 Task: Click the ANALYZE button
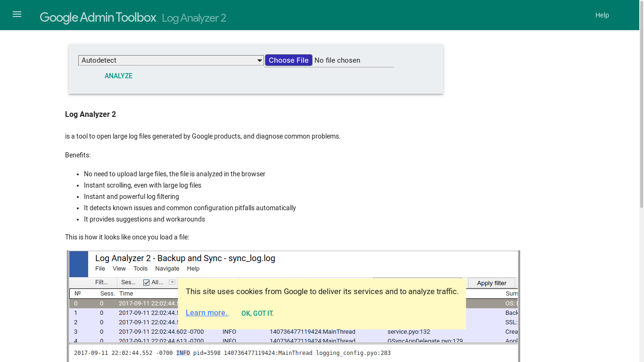click(118, 76)
